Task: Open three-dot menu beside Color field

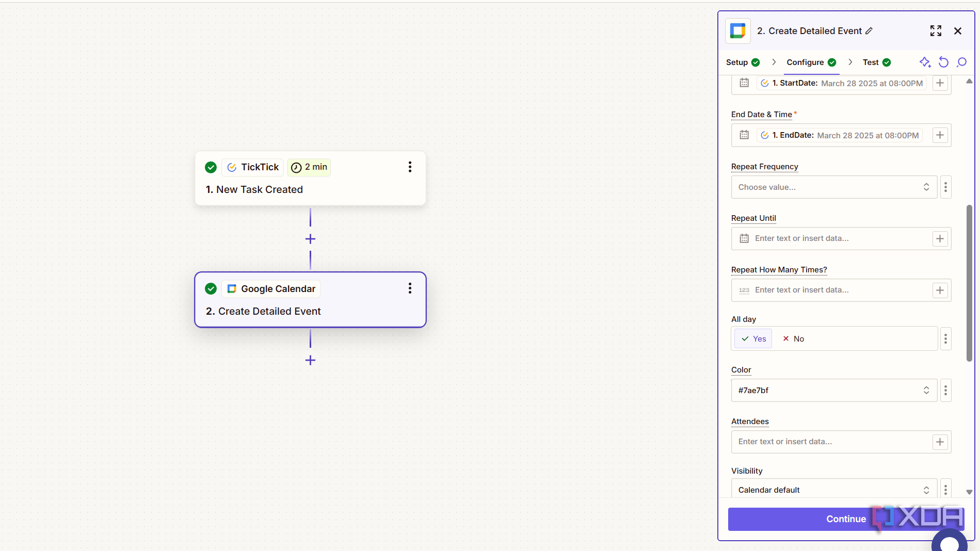Action: point(945,390)
